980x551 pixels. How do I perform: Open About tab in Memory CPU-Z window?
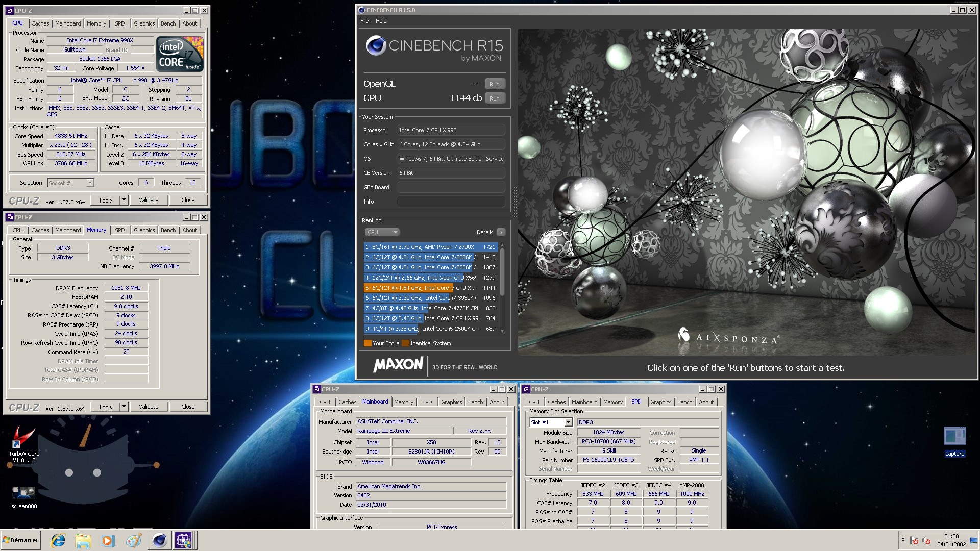click(x=190, y=230)
